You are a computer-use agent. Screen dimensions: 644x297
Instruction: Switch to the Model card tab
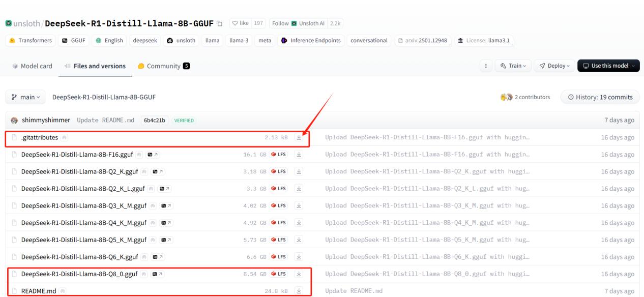tap(31, 66)
